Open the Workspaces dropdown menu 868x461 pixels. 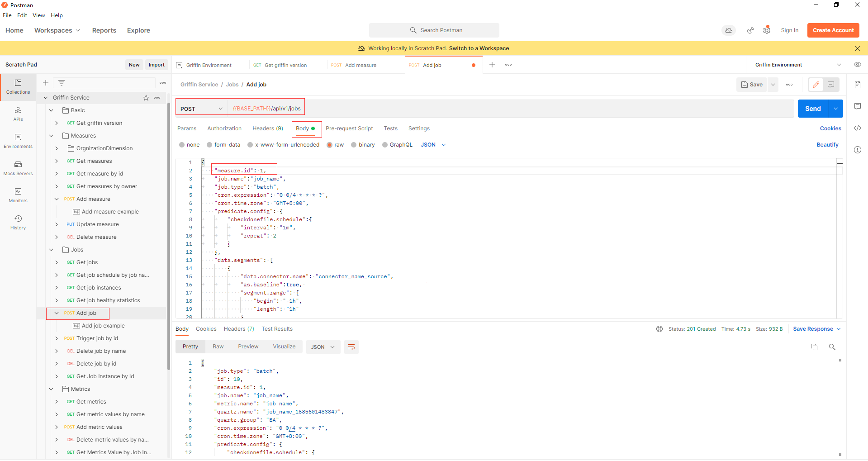(57, 30)
